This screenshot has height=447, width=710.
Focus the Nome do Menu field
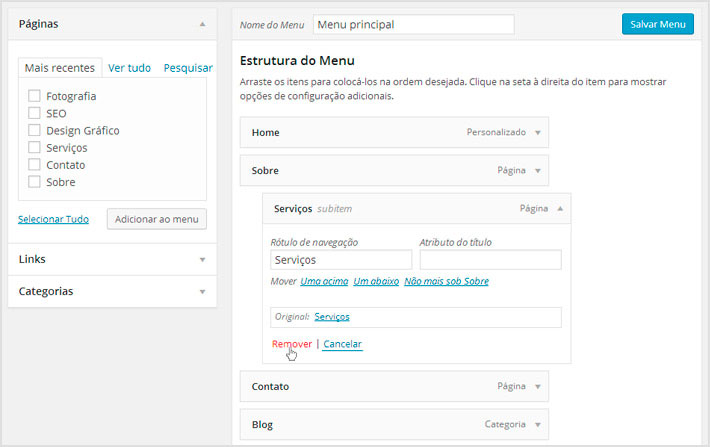click(414, 24)
